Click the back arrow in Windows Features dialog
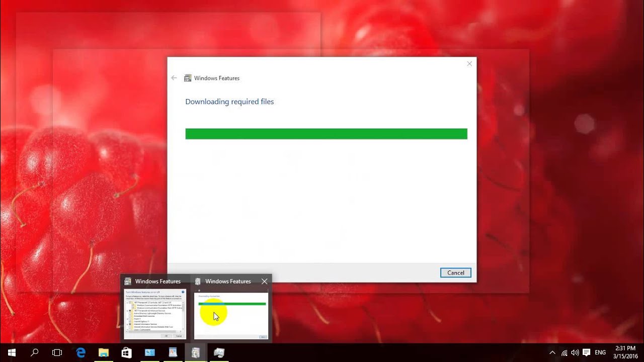Viewport: 644px width, 362px height. (174, 78)
